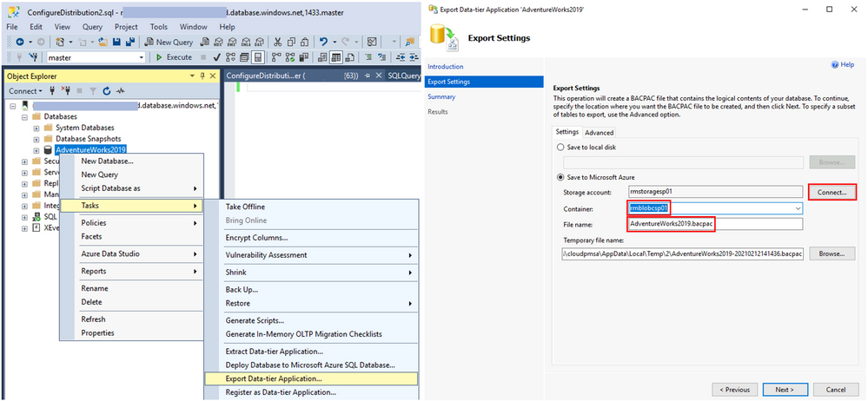Select the Save to Microsoft Azure option
This screenshot has height=401, width=868.
point(560,177)
